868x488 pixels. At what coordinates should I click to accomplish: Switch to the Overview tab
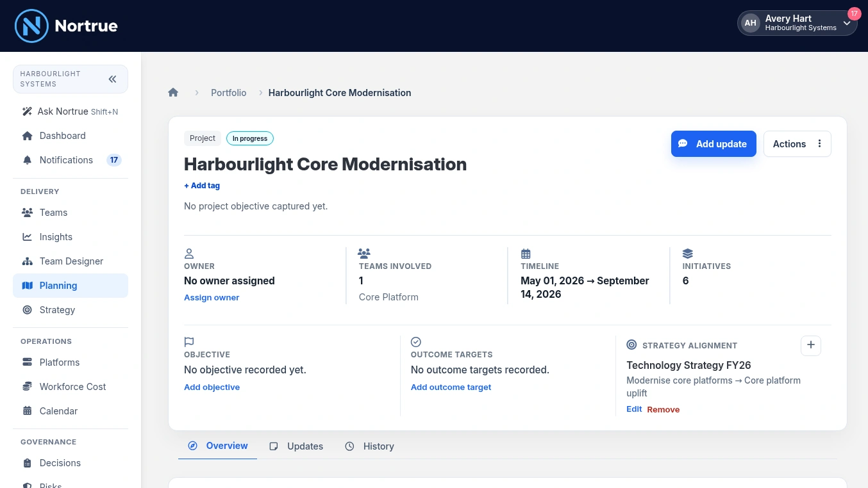click(x=218, y=446)
